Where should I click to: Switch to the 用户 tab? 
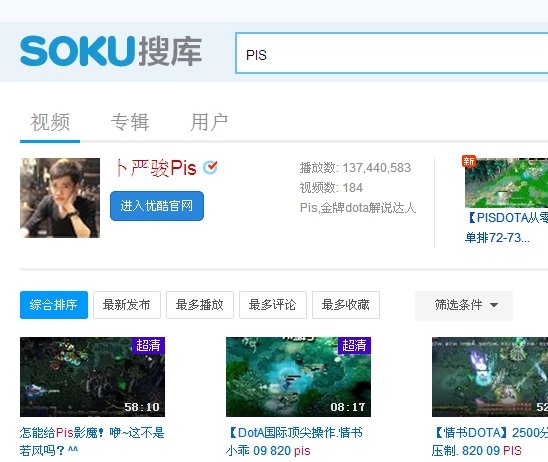[x=209, y=122]
